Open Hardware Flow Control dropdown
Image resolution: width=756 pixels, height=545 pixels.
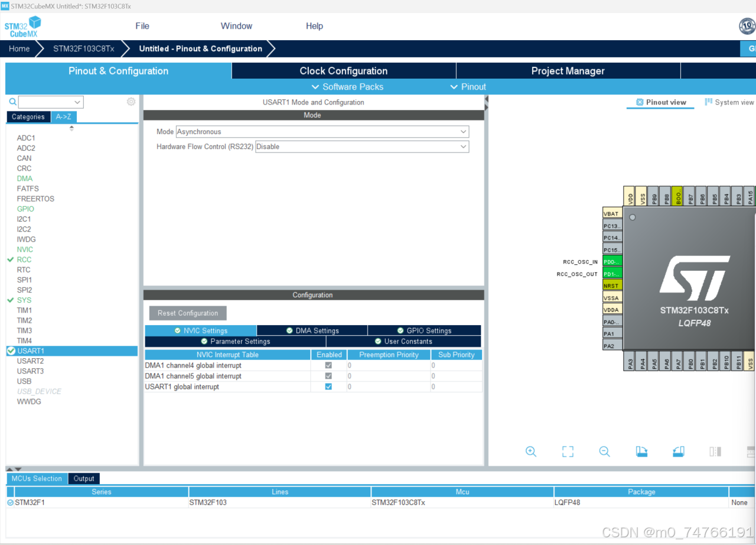[362, 147]
